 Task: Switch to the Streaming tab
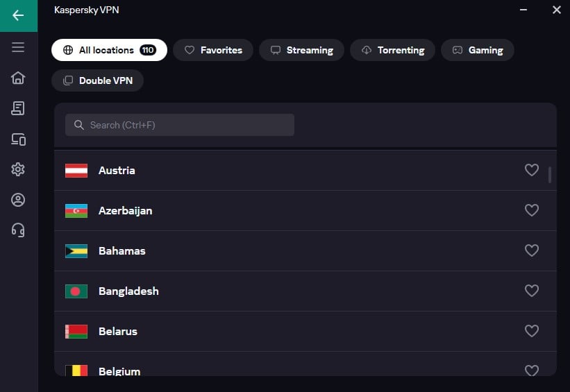pos(301,50)
